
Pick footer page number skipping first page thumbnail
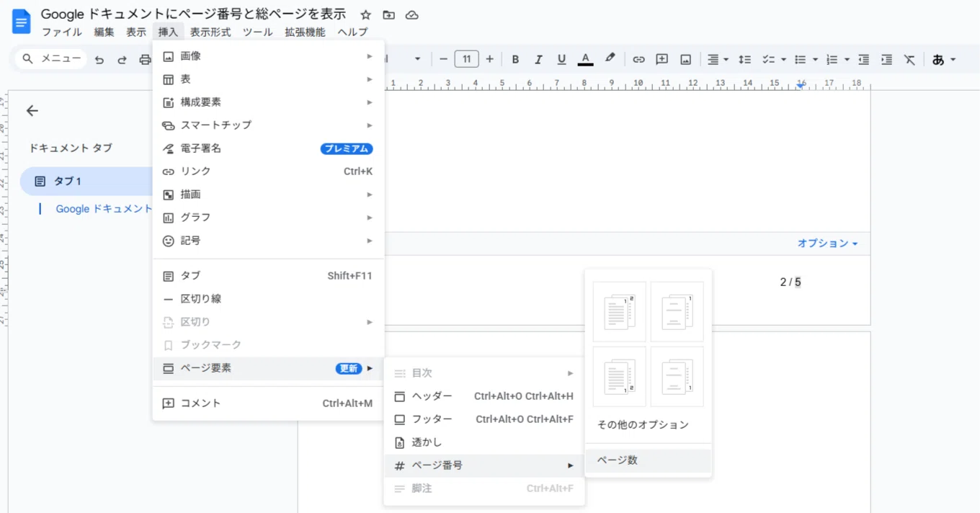click(677, 377)
